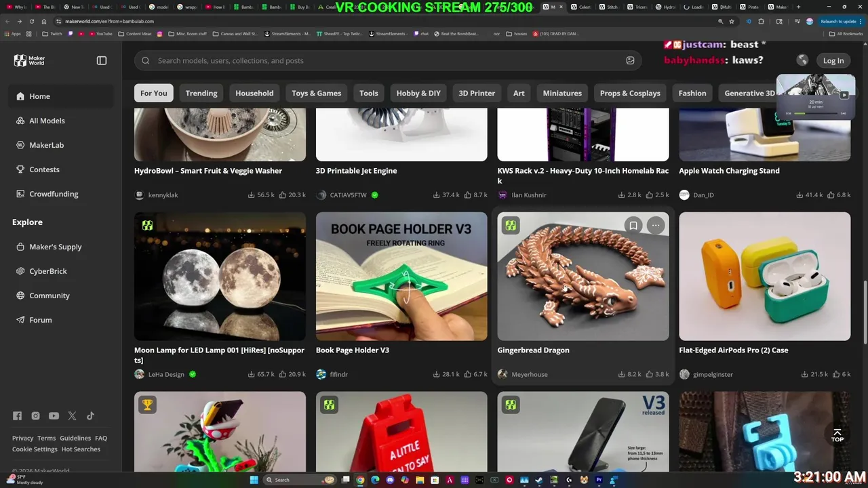Open the language globe selector
This screenshot has height=488, width=868.
tap(802, 60)
